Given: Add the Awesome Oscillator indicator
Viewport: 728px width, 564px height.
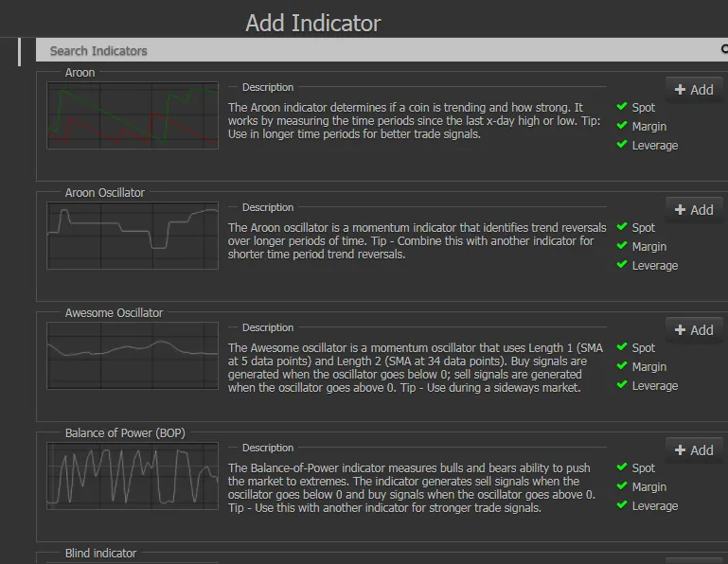Looking at the screenshot, I should [x=694, y=330].
